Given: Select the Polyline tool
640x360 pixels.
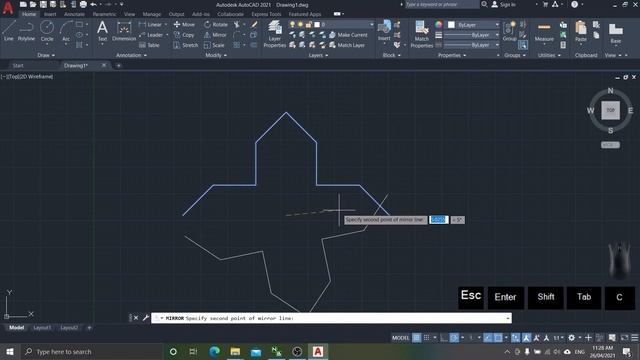Looking at the screenshot, I should pos(26,31).
